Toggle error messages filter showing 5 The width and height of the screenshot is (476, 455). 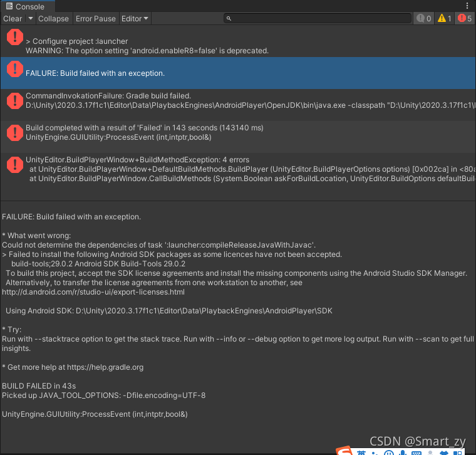tap(465, 19)
